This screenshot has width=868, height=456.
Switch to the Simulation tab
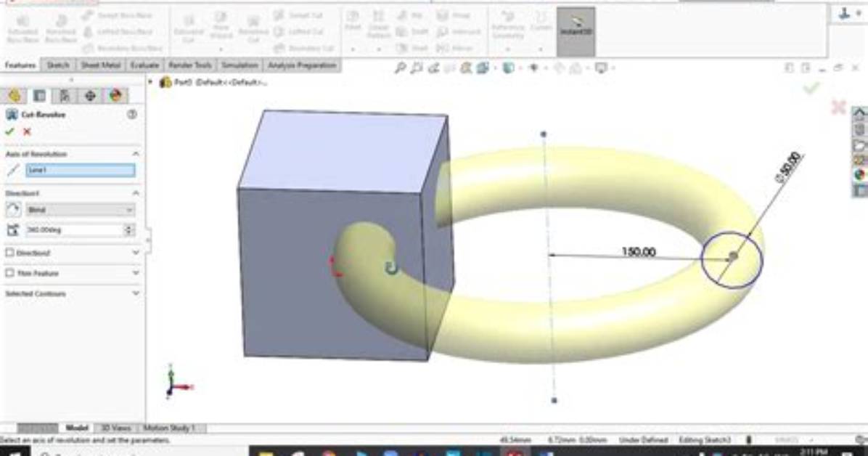tap(239, 65)
